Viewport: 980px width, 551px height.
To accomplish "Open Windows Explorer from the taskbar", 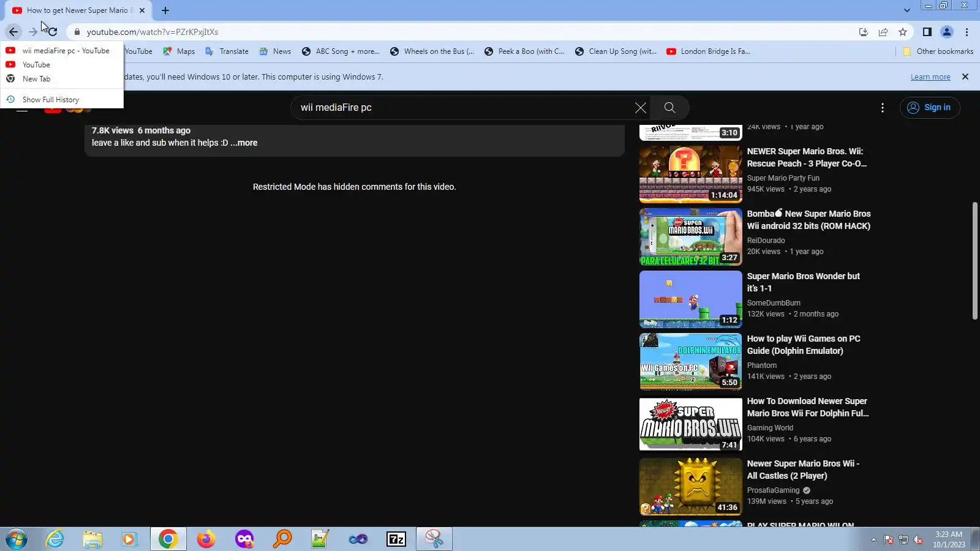I will tap(92, 539).
